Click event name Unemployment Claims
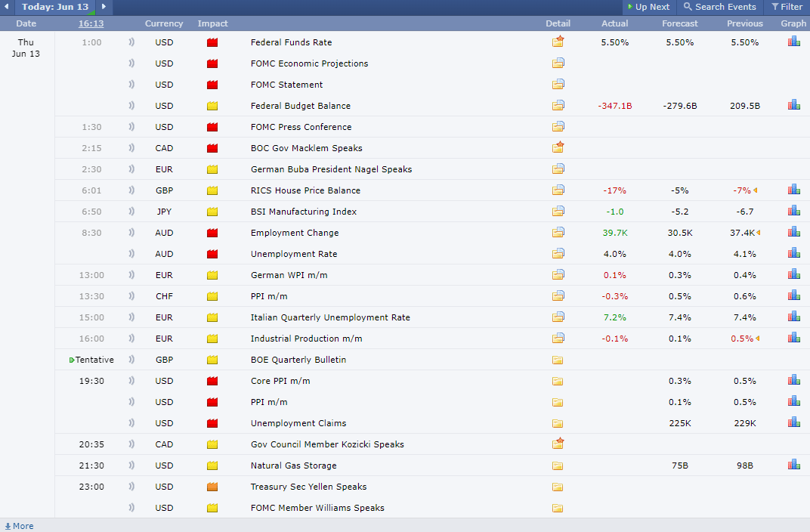The image size is (810, 532). point(298,423)
